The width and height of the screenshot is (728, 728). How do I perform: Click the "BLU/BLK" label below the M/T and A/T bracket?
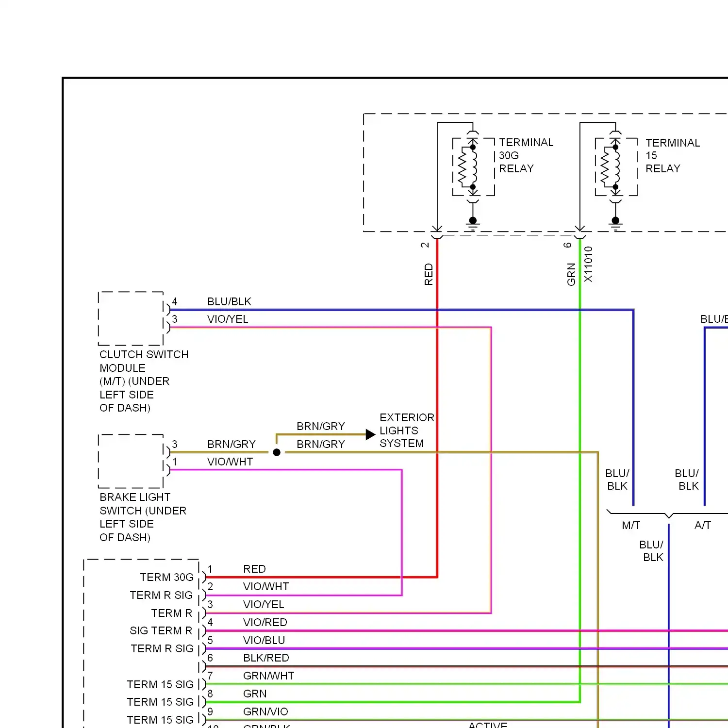point(651,551)
